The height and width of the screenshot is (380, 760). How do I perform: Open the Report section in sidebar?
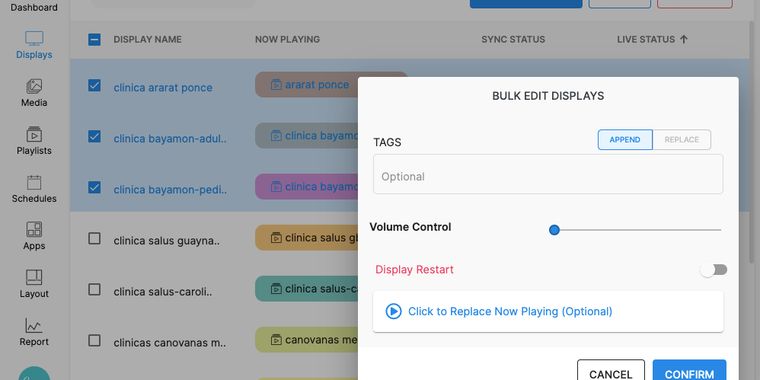point(34,332)
